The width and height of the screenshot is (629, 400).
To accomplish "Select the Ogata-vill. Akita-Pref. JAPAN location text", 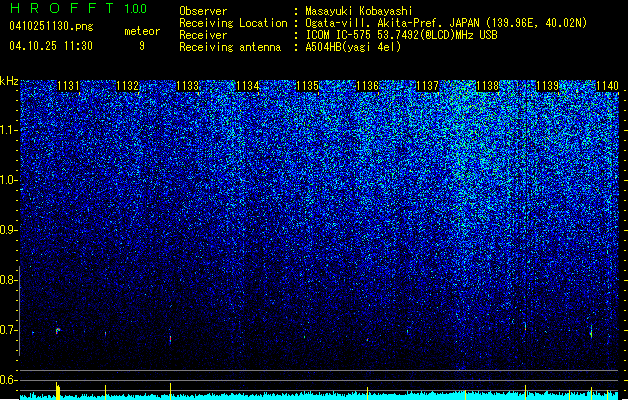I will [446, 23].
